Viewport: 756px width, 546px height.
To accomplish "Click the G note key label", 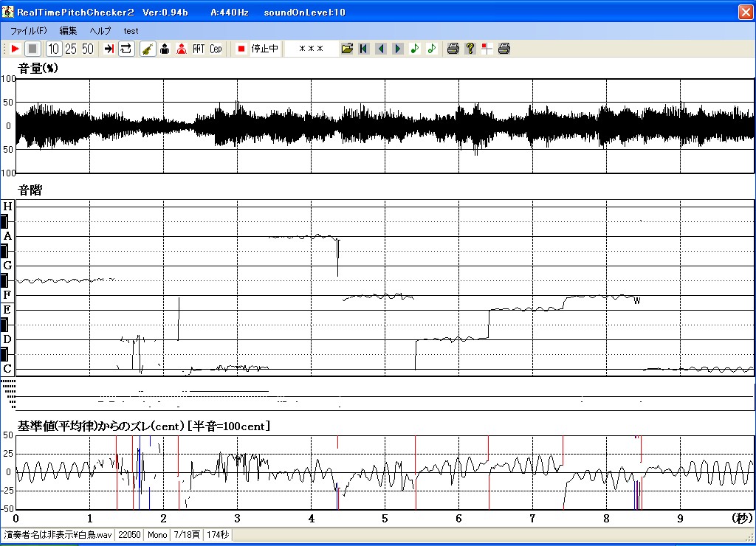I will [x=7, y=266].
